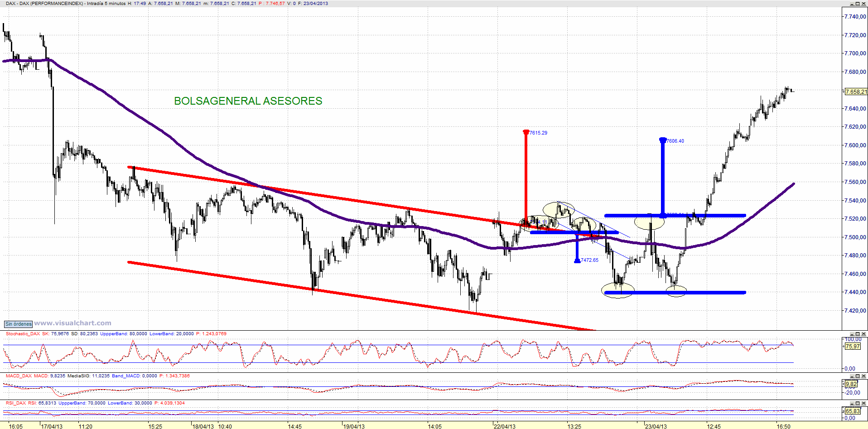
Task: Click the 22/04/13 date on time axis
Action: [x=505, y=426]
